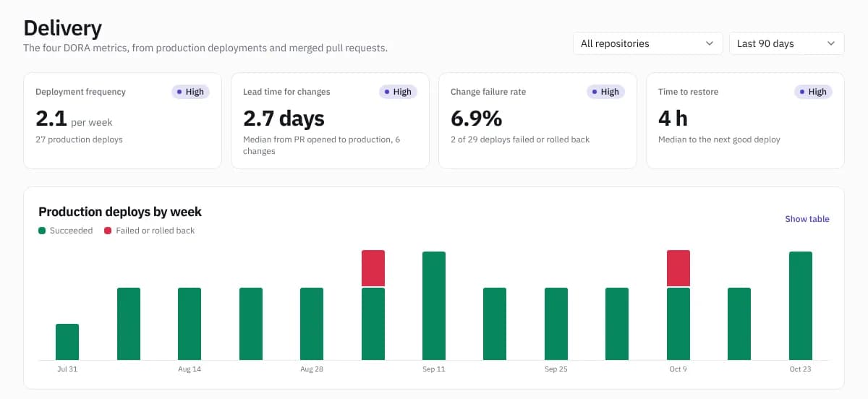Open the All repositories dropdown
The image size is (868, 399).
coord(648,43)
